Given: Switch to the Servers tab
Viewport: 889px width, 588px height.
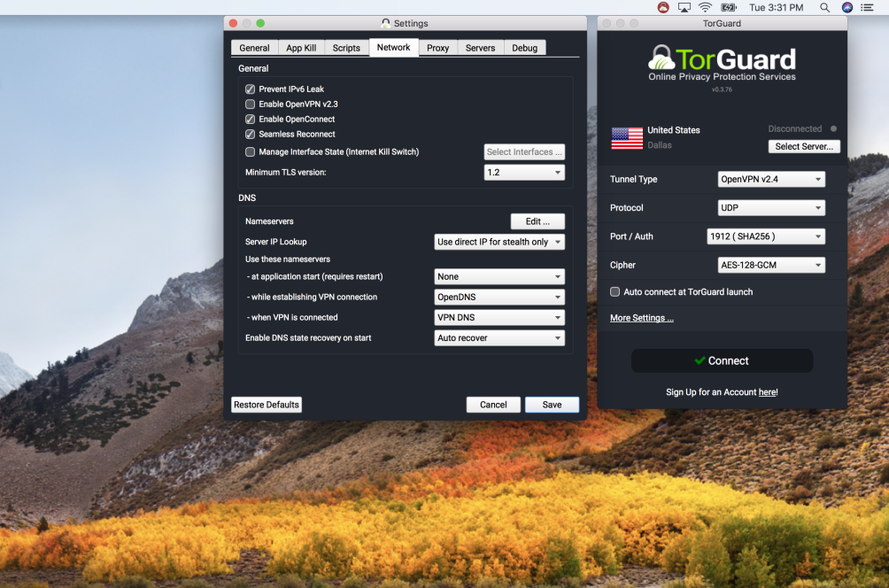Looking at the screenshot, I should click(480, 47).
